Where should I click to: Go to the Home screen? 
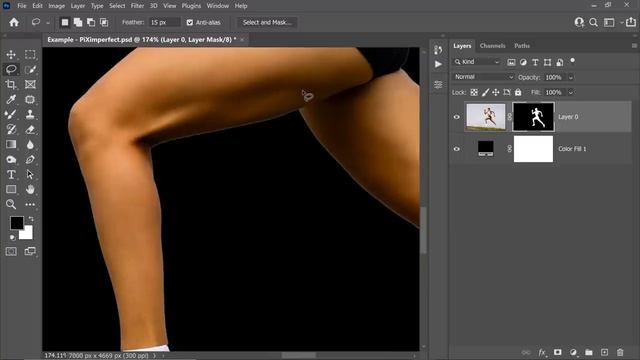pos(14,22)
